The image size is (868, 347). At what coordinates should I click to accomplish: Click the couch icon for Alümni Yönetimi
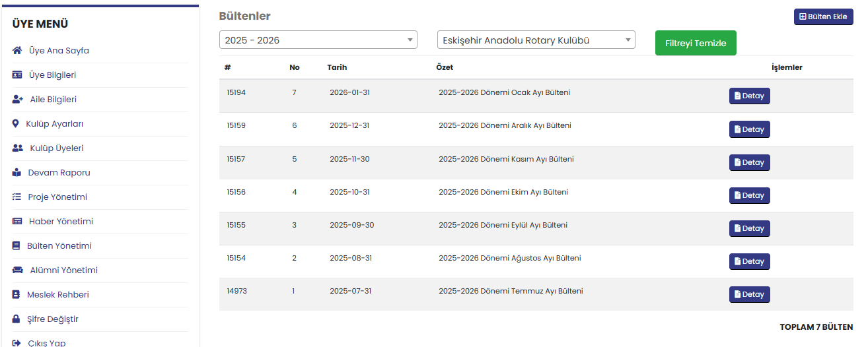pyautogui.click(x=18, y=270)
